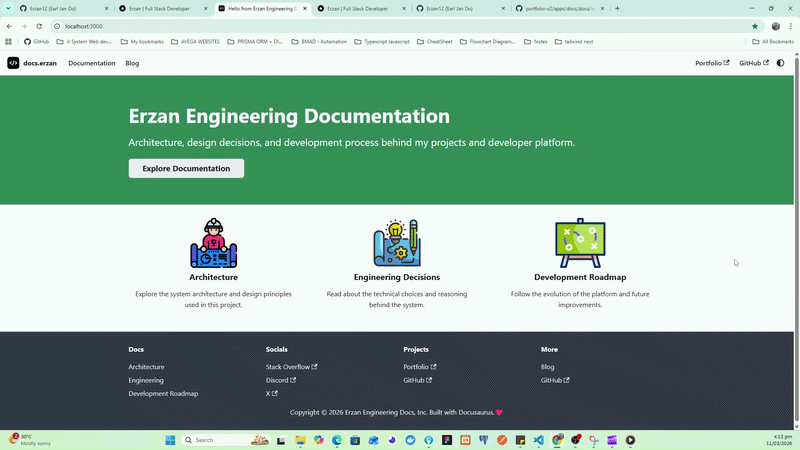Open Blog from the navbar
Screen dimensions: 800x450
point(132,63)
